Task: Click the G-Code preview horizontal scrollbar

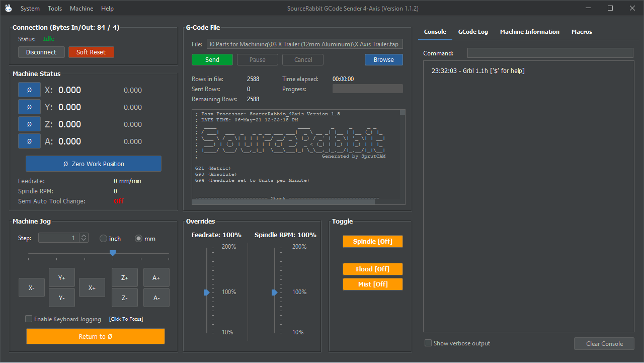Action: [284, 202]
